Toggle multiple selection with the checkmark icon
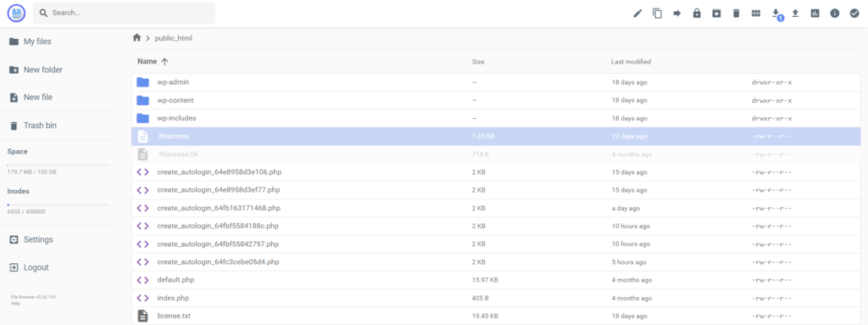This screenshot has height=325, width=868. tap(854, 14)
